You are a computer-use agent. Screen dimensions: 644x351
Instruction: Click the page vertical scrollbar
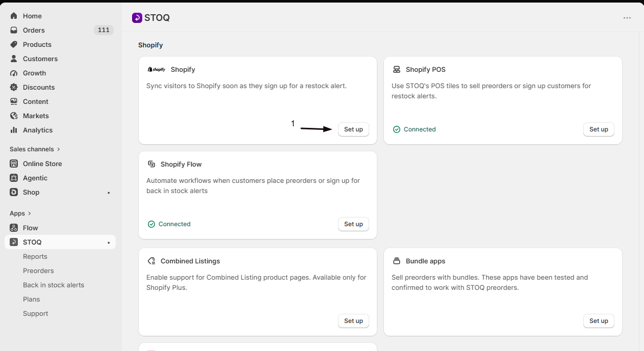641,191
